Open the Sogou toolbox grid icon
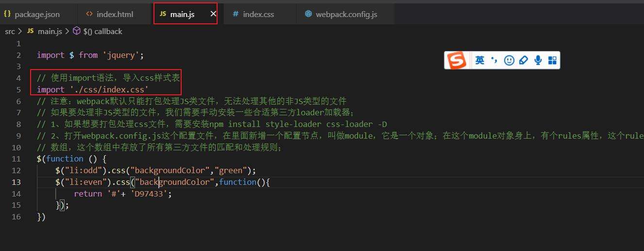 click(x=552, y=60)
